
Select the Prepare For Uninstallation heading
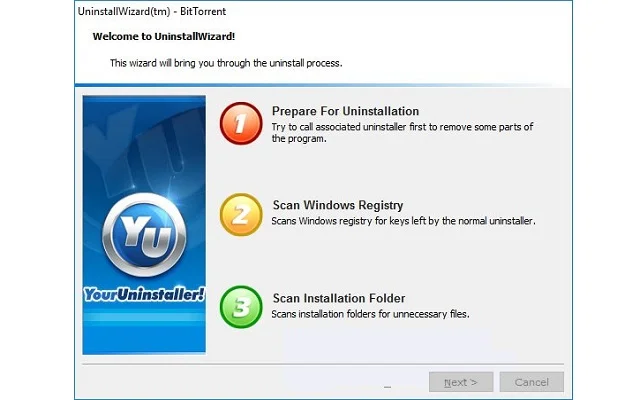tap(345, 111)
